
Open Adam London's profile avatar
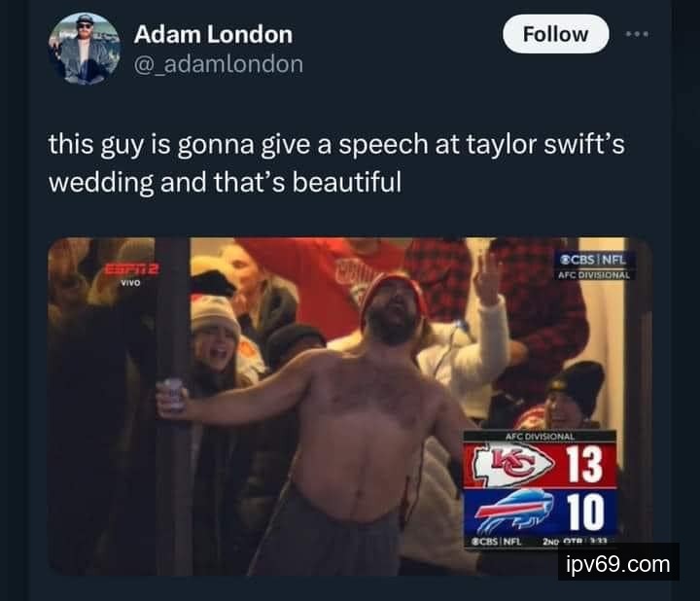pos(85,49)
